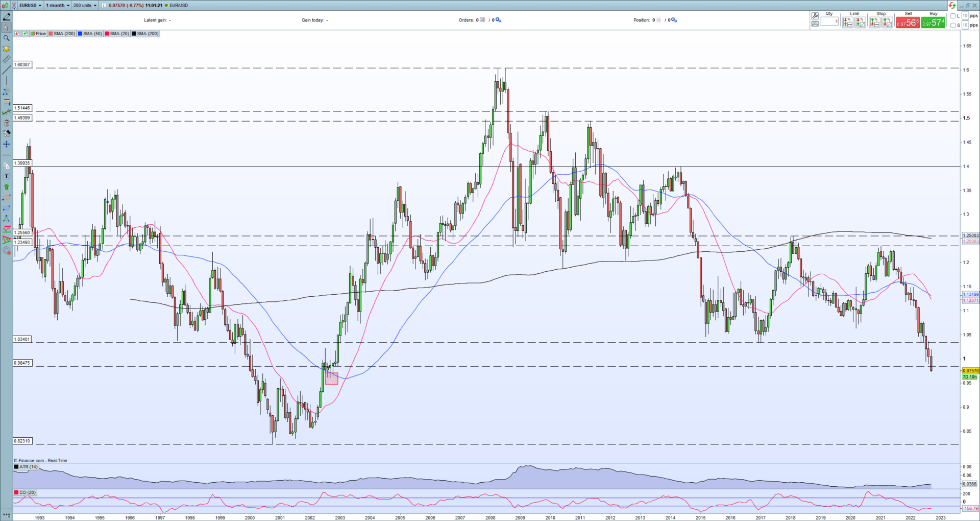980x521 pixels.
Task: Click the 1.39935 horizontal line label
Action: [x=22, y=163]
